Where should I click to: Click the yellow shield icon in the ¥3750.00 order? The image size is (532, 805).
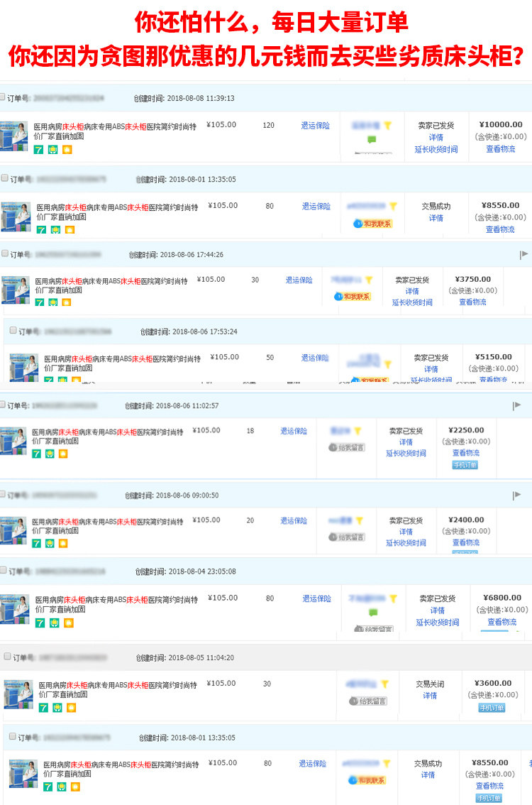click(x=52, y=302)
